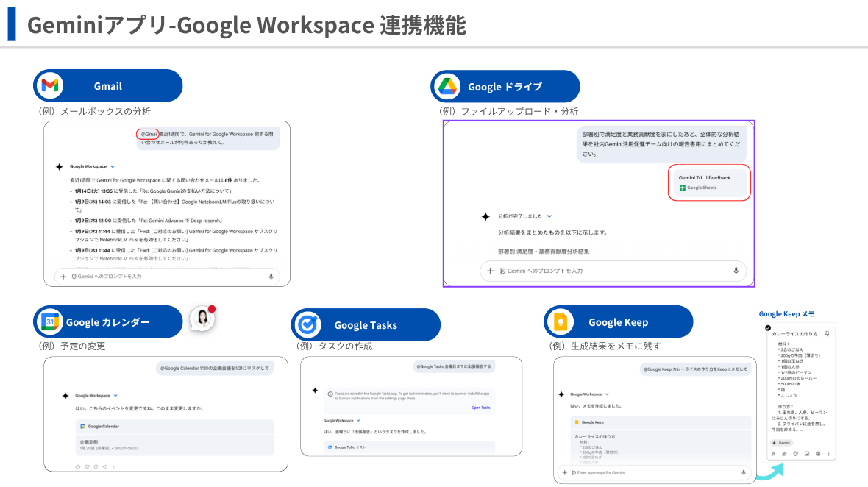The height and width of the screenshot is (487, 868).
Task: Click the archive icon on the Keep note
Action: pyautogui.click(x=818, y=454)
